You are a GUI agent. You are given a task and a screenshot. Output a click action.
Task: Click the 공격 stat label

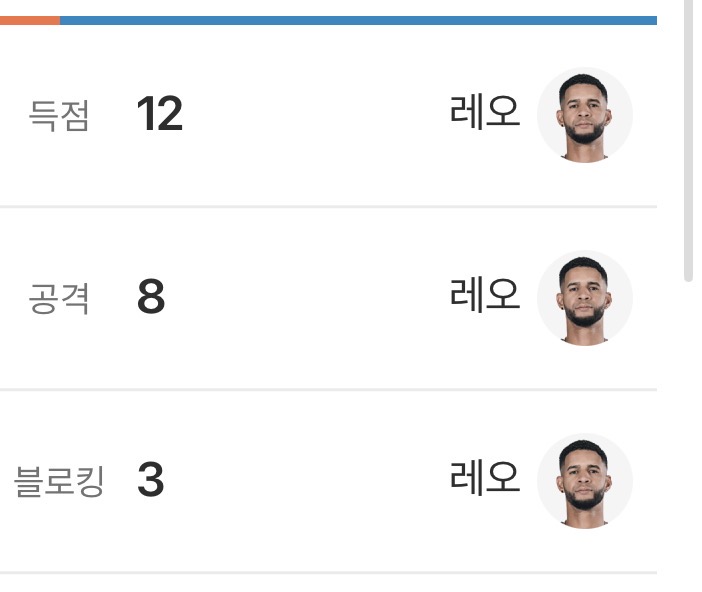(59, 299)
